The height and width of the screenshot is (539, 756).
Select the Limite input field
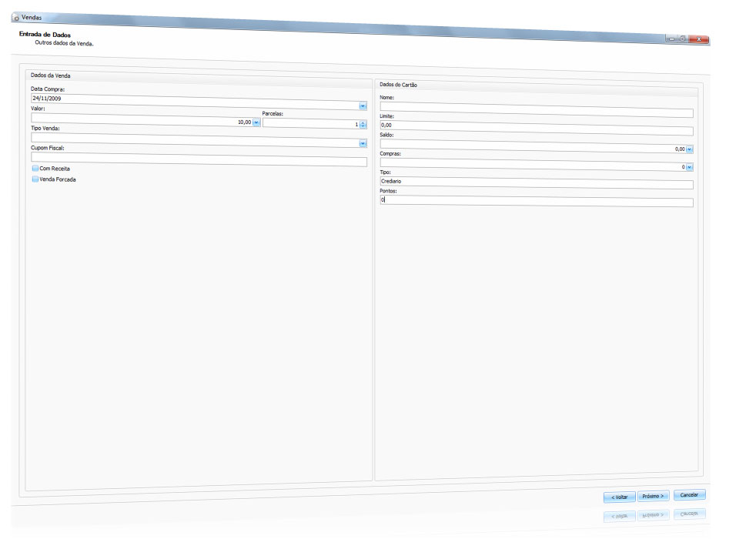tap(536, 130)
